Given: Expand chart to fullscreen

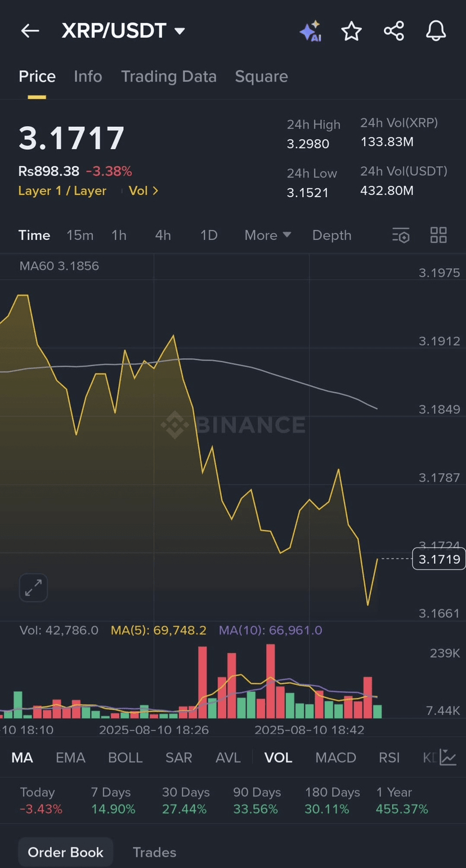Looking at the screenshot, I should point(33,588).
